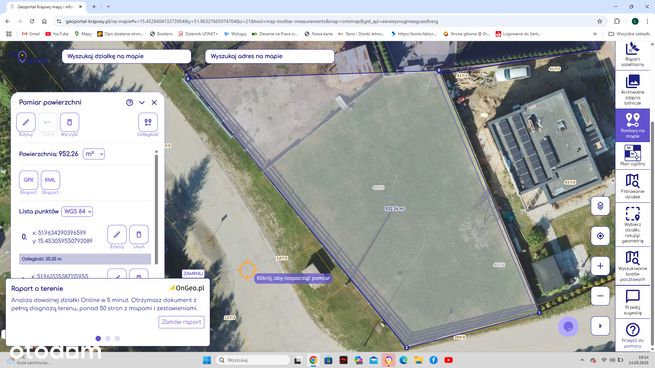Zoom in the map with plus button
655x368 pixels.
tap(600, 266)
